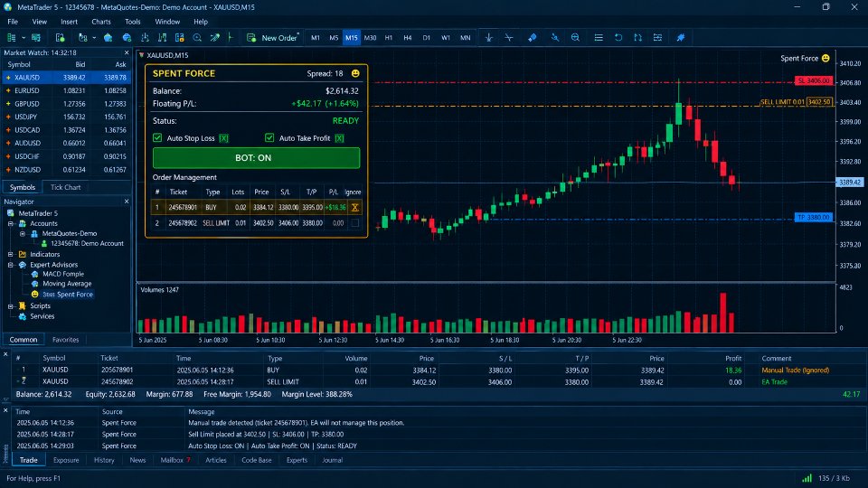The height and width of the screenshot is (488, 868).
Task: Click the blue brush drawing tool icon
Action: tap(532, 38)
